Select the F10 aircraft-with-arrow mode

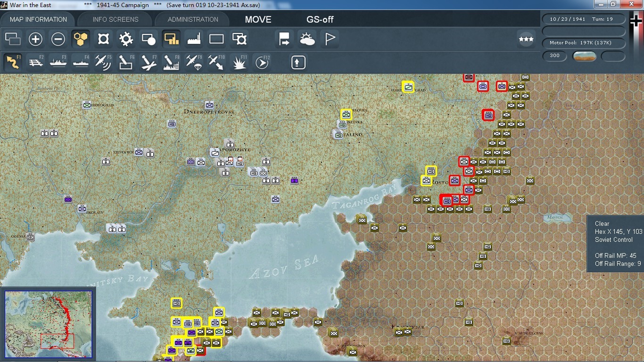[216, 62]
